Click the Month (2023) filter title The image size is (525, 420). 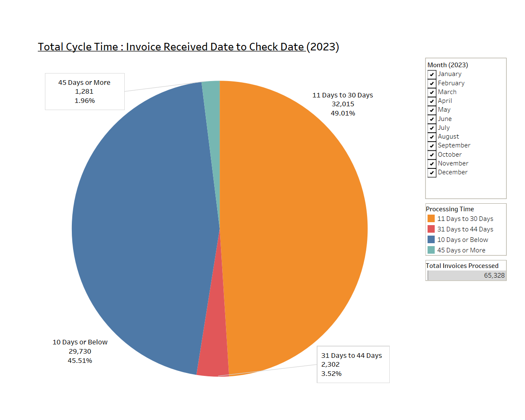pyautogui.click(x=448, y=65)
